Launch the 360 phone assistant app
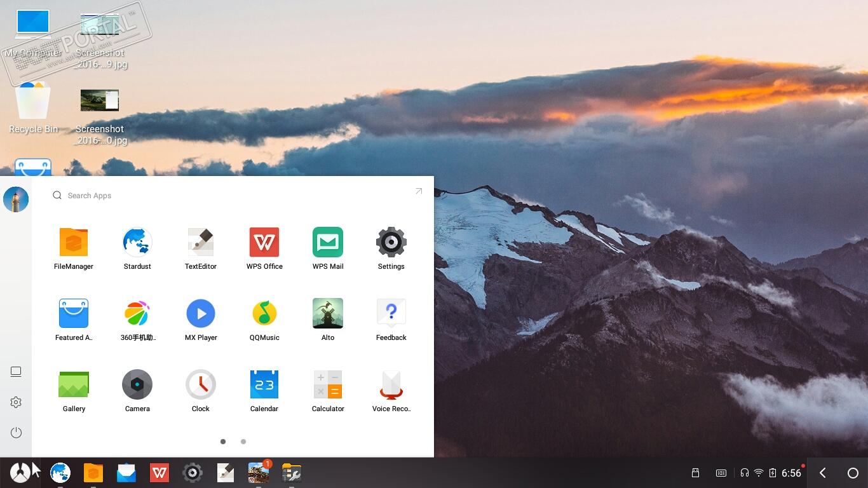The image size is (868, 488). 137,320
